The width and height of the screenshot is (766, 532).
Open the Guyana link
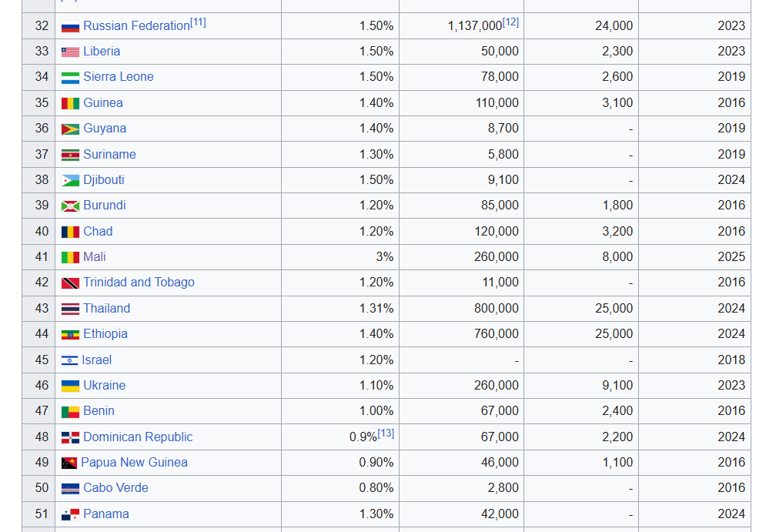pyautogui.click(x=105, y=129)
